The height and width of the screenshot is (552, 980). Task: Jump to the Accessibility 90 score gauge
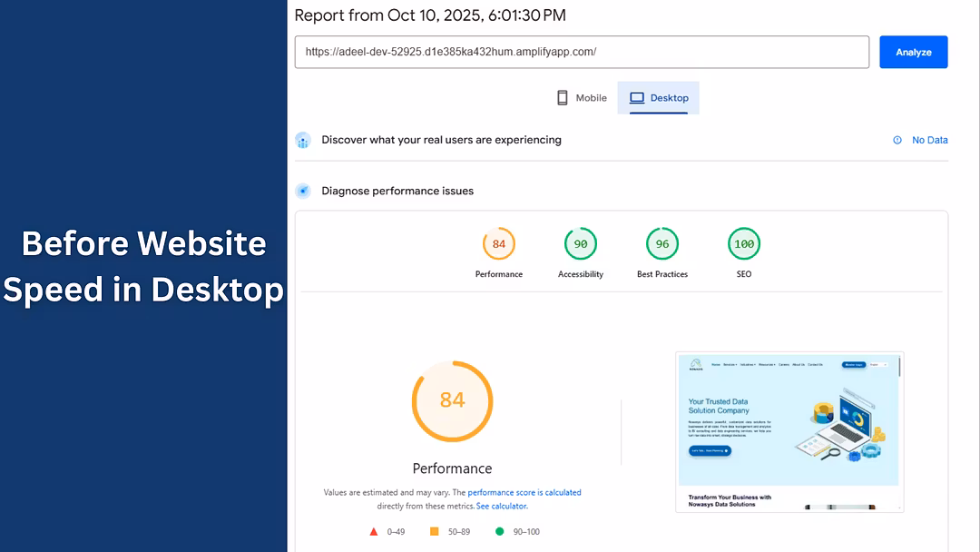[581, 244]
